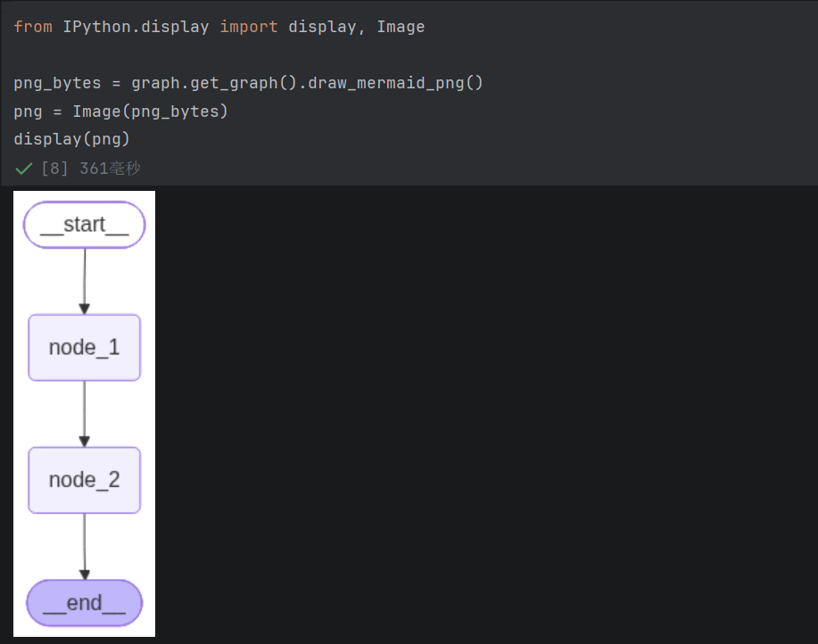818x644 pixels.
Task: Place cursor in the display(png) line
Action: pyautogui.click(x=71, y=139)
